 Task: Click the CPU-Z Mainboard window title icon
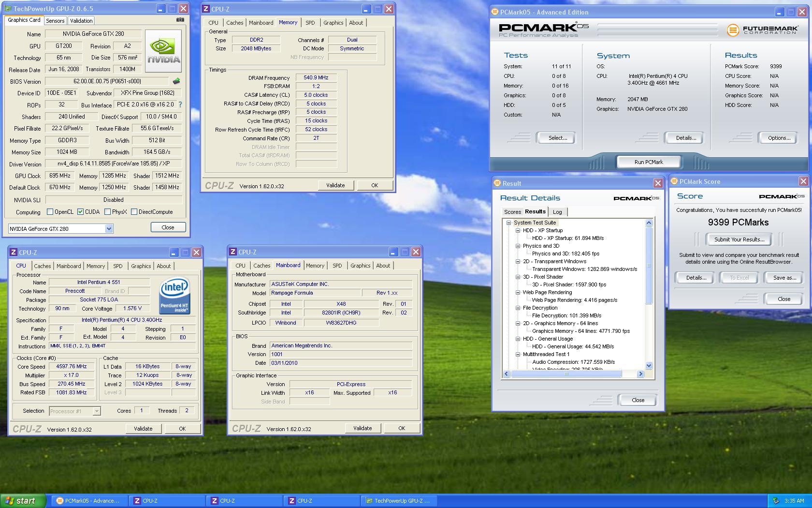coord(233,252)
